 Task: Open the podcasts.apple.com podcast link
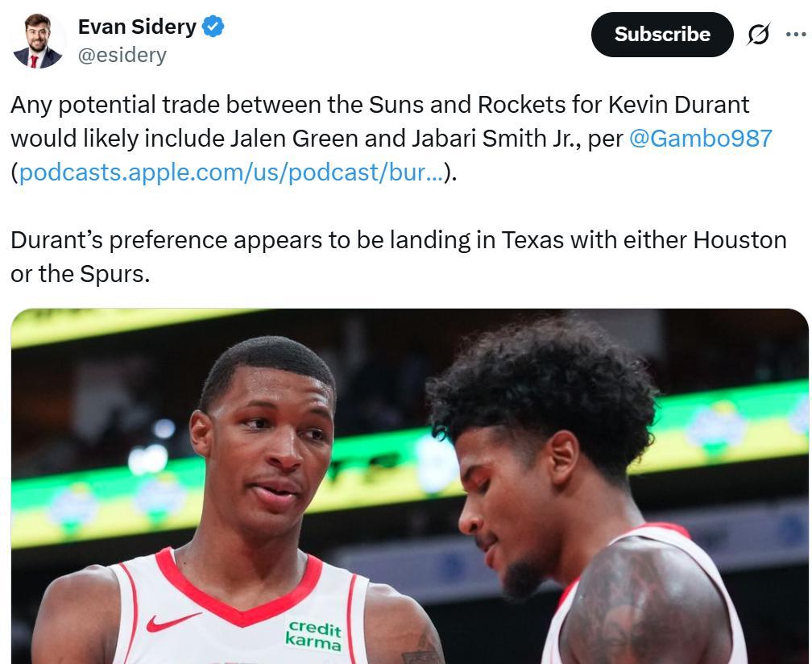231,172
